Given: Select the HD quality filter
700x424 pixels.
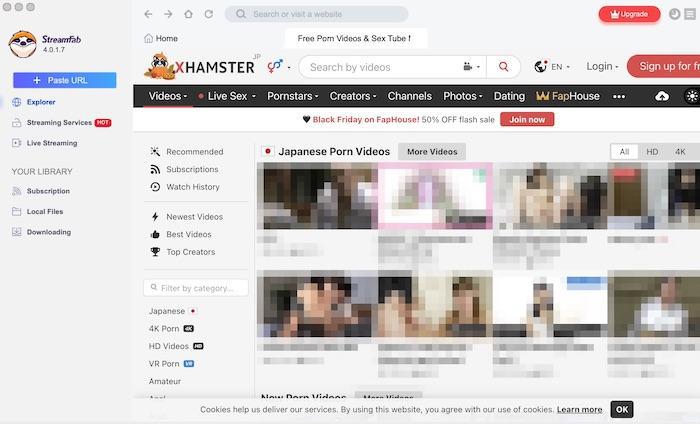Looking at the screenshot, I should click(652, 152).
